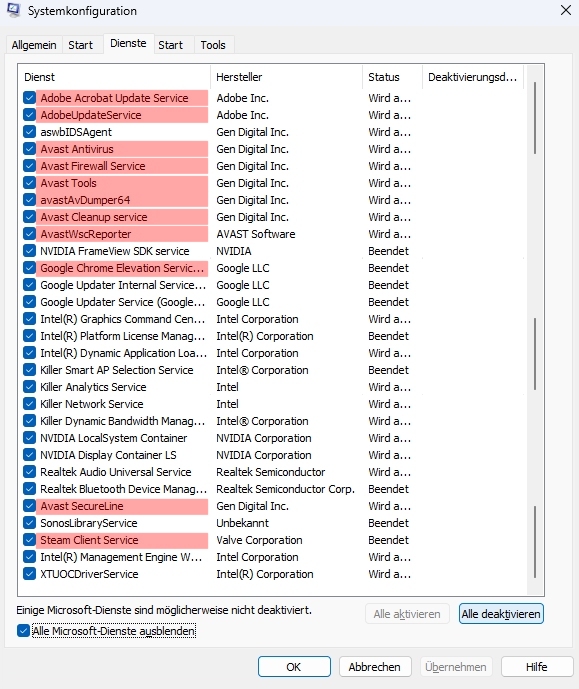
Task: Disable the Avast Antivirus service checkbox
Action: click(29, 149)
